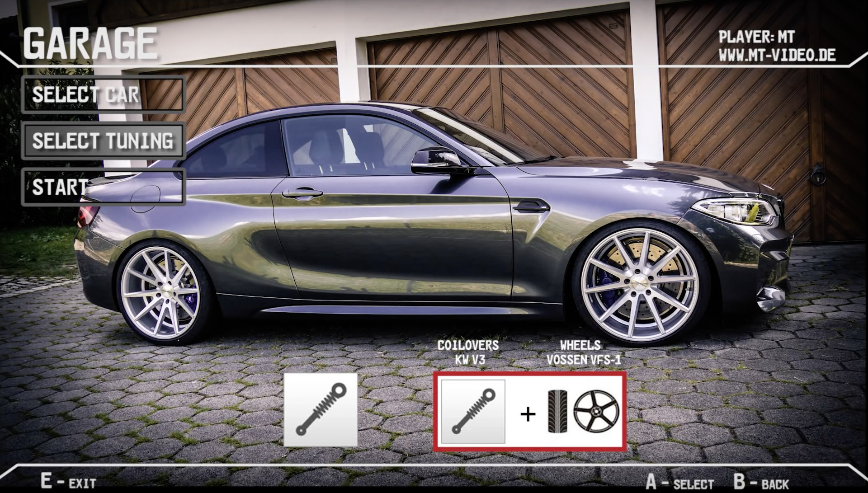Click the GARAGE title heading
Viewport: 868px width, 493px height.
pyautogui.click(x=90, y=43)
